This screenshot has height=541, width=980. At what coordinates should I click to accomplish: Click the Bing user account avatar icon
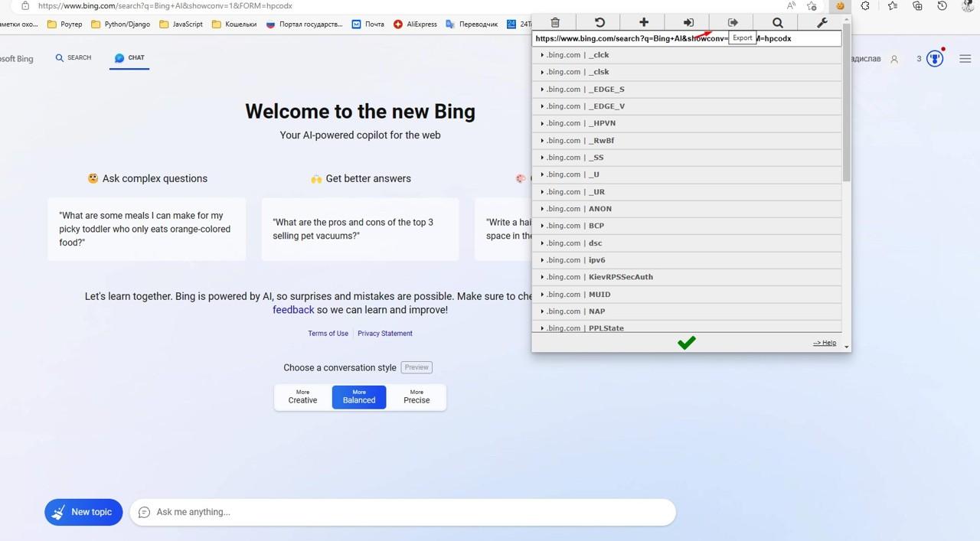click(893, 59)
